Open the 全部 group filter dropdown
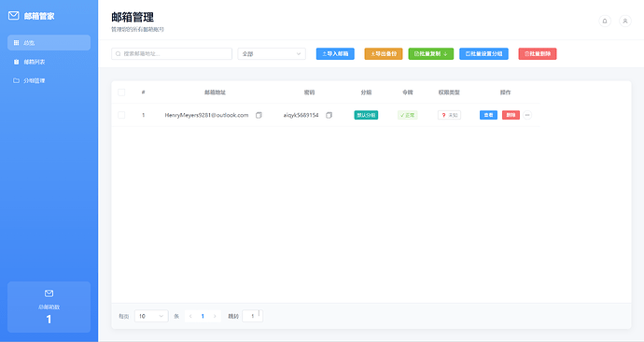Viewport: 644px width, 342px height. pyautogui.click(x=272, y=54)
